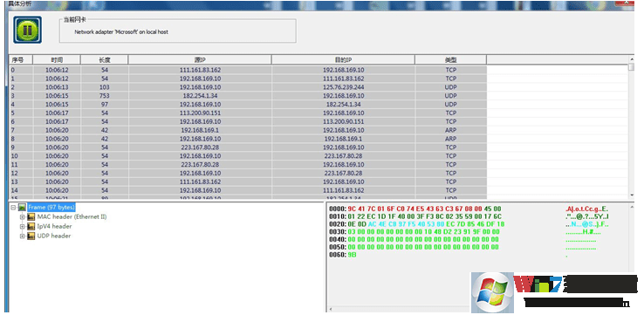
Task: Sort packets by the 序号 column header
Action: point(21,60)
